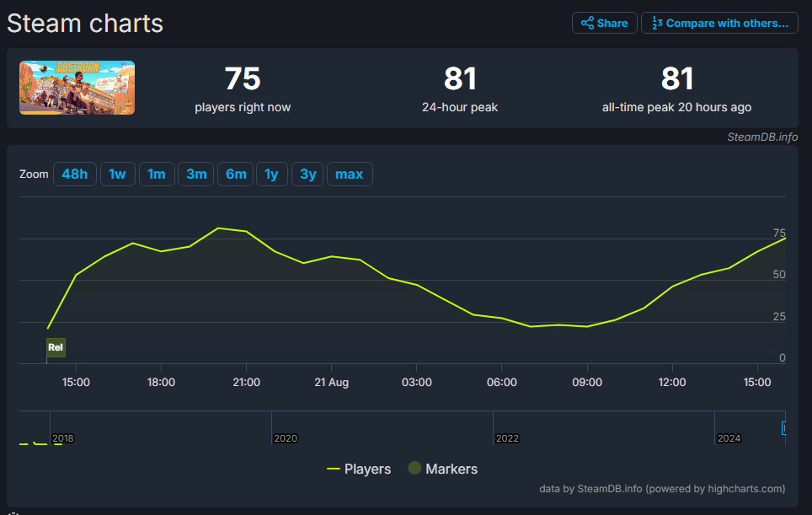Click the Share button
Viewport: 812px width, 515px height.
coord(604,23)
